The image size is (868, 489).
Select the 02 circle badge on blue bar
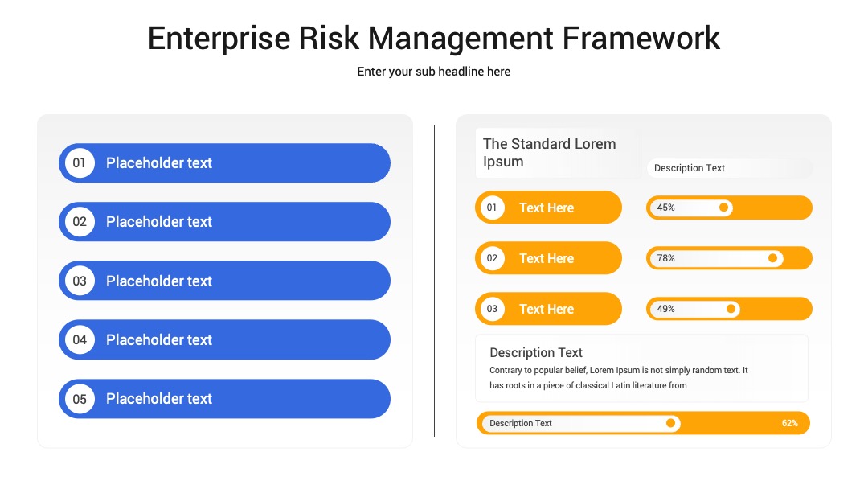pyautogui.click(x=80, y=221)
